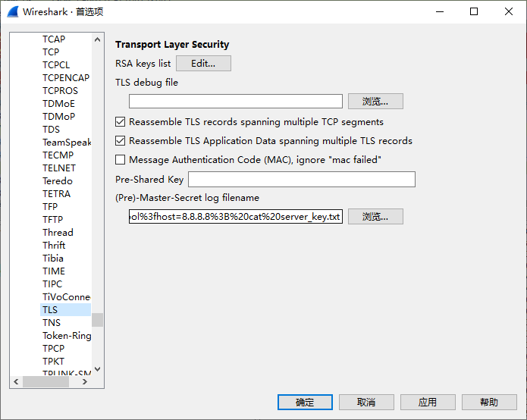Click the horizontal scrollbar left arrow
This screenshot has height=420, width=527.
point(16,381)
